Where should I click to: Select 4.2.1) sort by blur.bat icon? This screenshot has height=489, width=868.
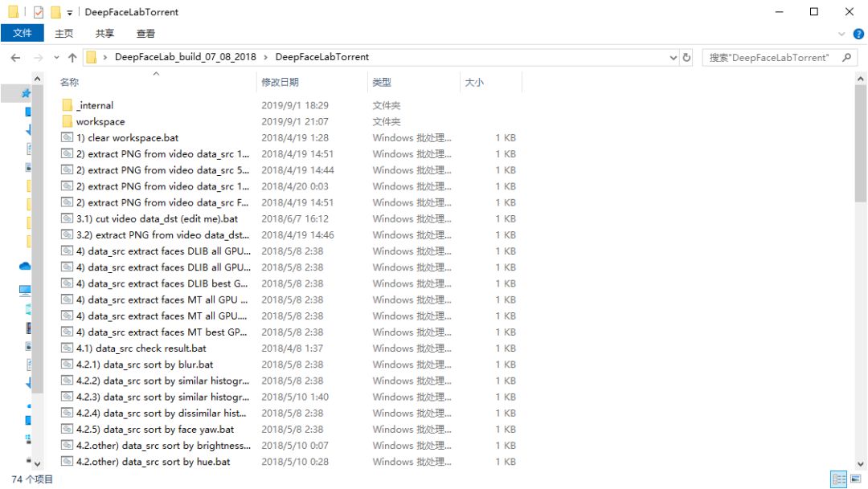click(67, 364)
